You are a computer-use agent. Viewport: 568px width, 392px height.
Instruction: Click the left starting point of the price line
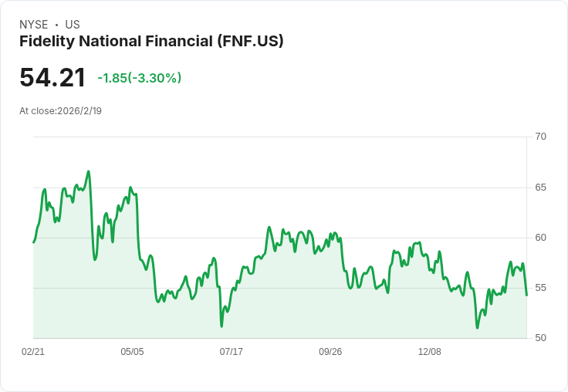(x=33, y=242)
